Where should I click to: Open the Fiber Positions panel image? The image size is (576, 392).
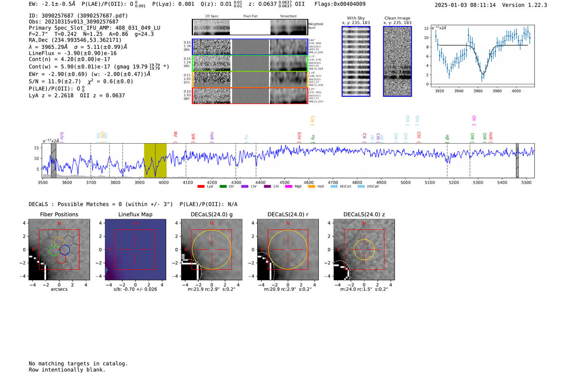tap(59, 250)
